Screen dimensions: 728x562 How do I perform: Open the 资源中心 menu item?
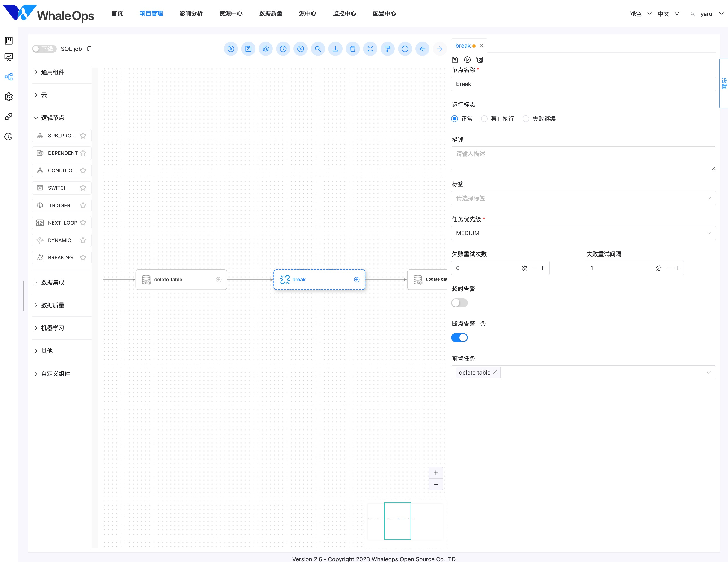(231, 13)
